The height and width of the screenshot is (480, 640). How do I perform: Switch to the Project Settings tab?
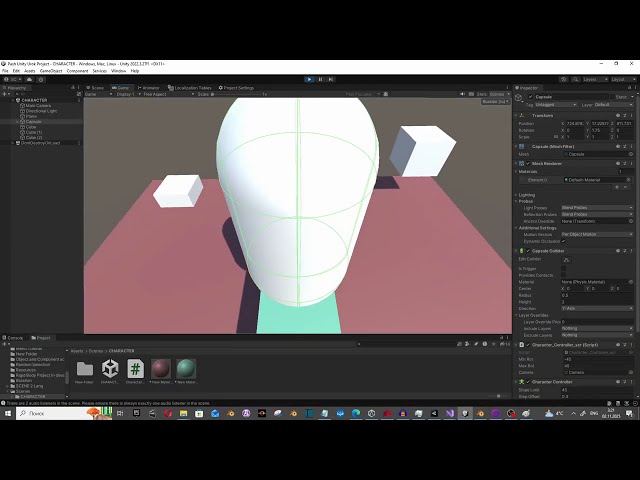click(x=236, y=88)
